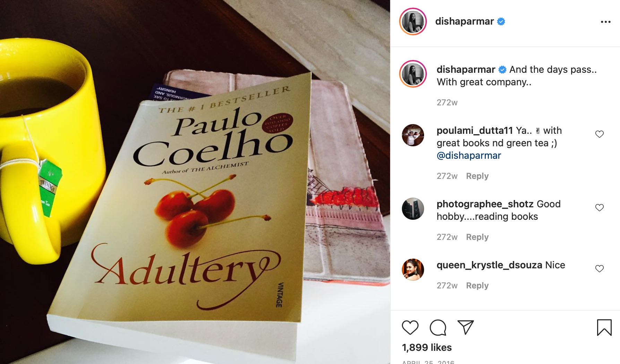Open dishaparmar's story ring in header

click(x=413, y=21)
